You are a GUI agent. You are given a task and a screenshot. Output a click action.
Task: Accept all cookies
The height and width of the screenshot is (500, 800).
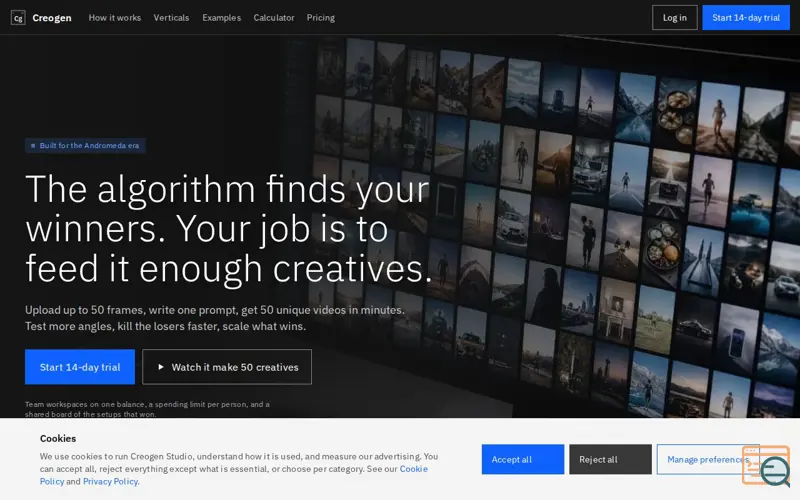pyautogui.click(x=523, y=459)
